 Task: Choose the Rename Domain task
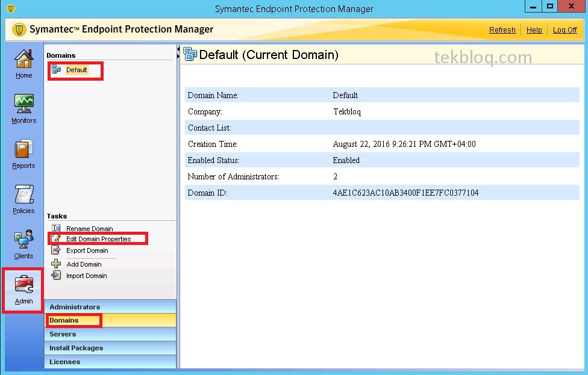pos(90,229)
